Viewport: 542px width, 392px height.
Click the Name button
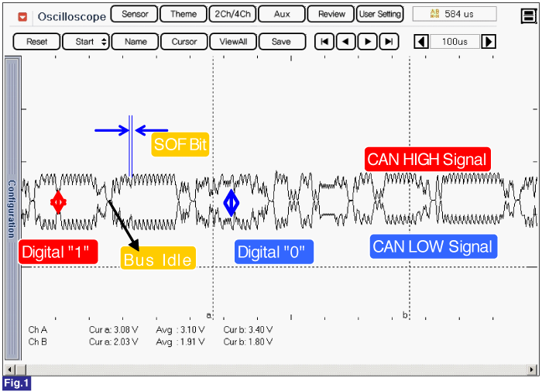(135, 42)
